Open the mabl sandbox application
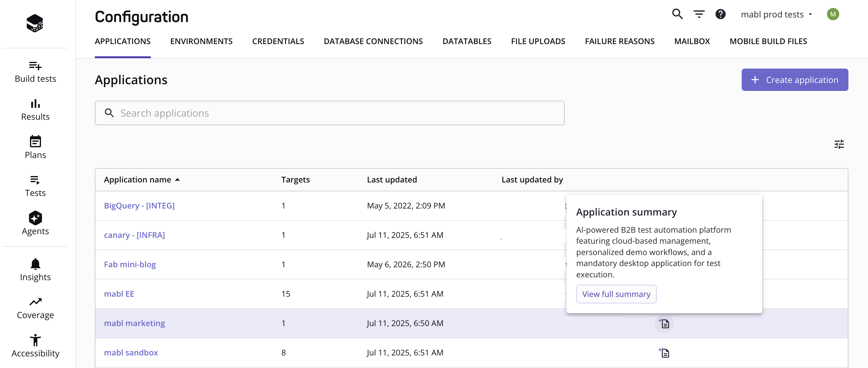The image size is (868, 368). pos(131,352)
